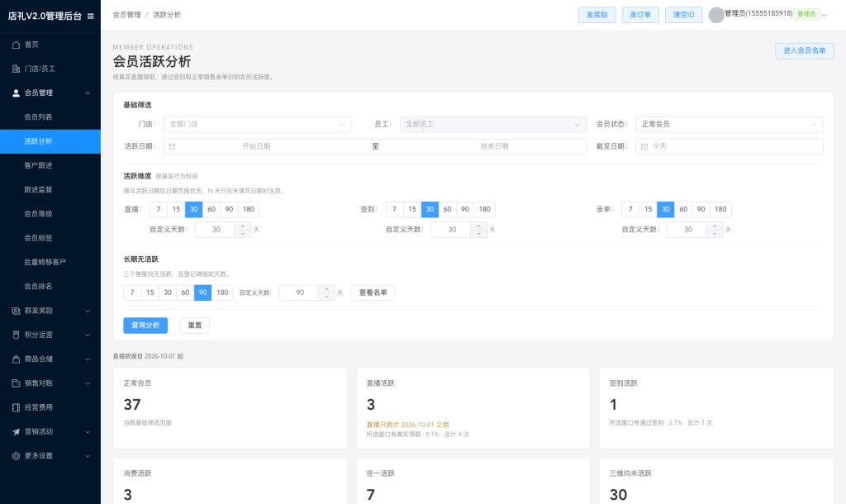Screen dimensions: 846x504
Task: Open 会员标签 in the sidebar
Action: (x=50, y=238)
